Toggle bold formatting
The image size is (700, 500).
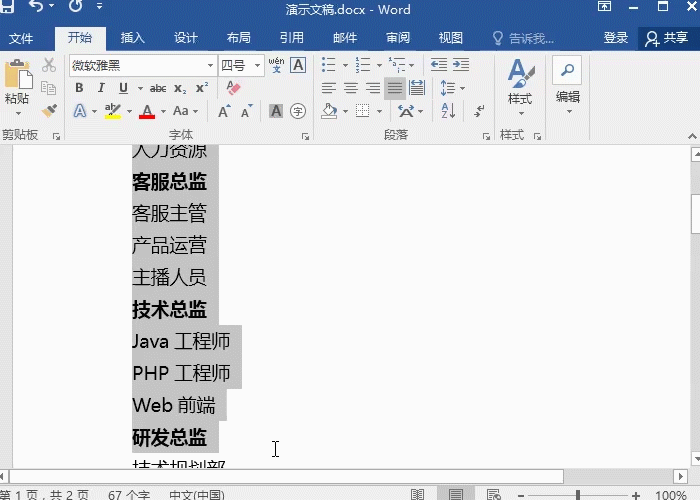coord(79,88)
